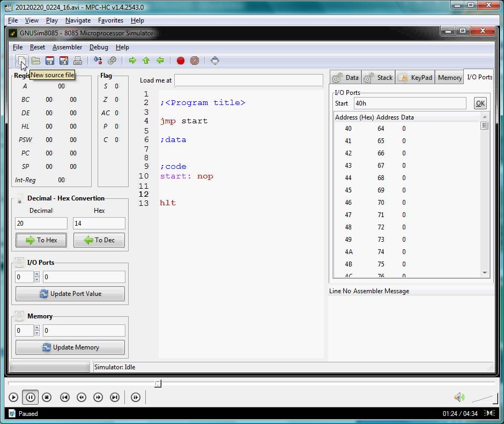Screen dimensions: 504x424
Task: Step out with the green left arrow
Action: 160,61
